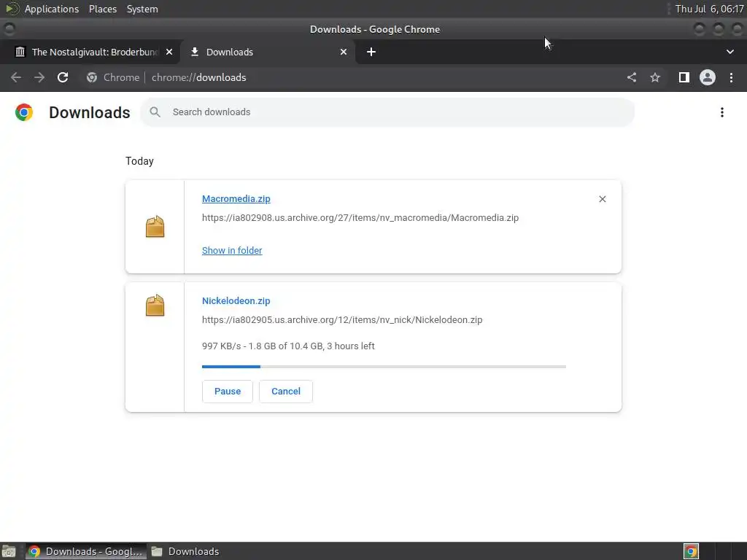Click Show in folder for Macromedia.zip

tap(232, 251)
